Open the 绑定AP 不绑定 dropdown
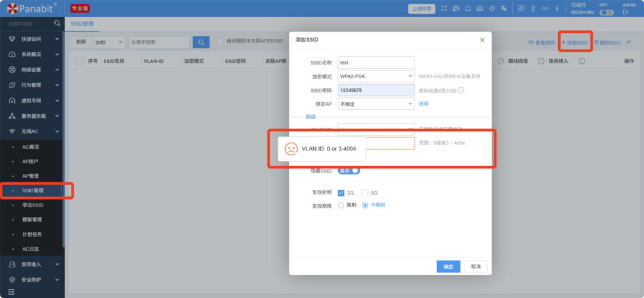This screenshot has width=644, height=298. pyautogui.click(x=376, y=104)
